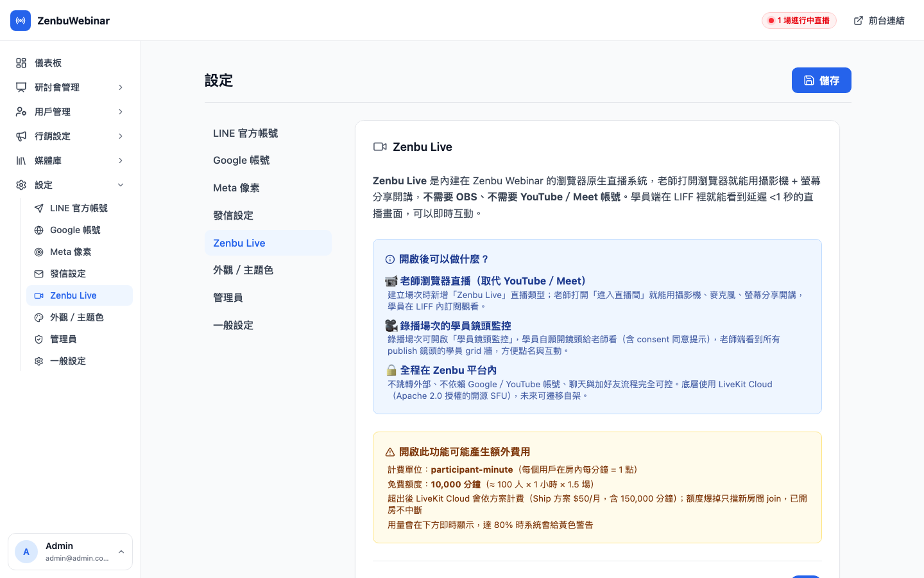Click the admin@admin.co... email text
The height and width of the screenshot is (578, 924).
click(x=77, y=558)
